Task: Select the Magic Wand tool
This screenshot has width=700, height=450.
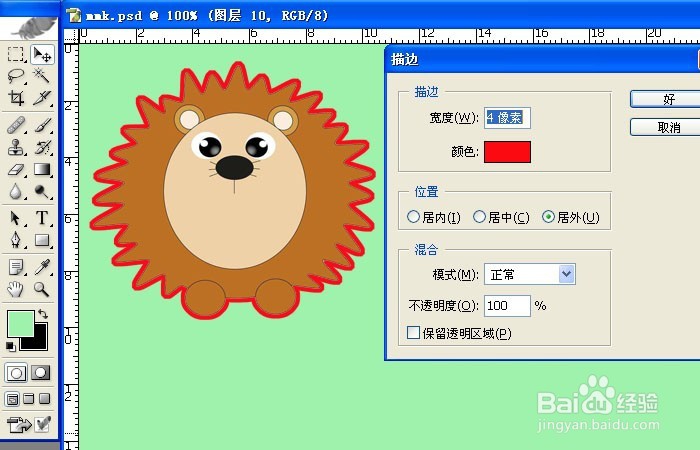Action: point(42,76)
